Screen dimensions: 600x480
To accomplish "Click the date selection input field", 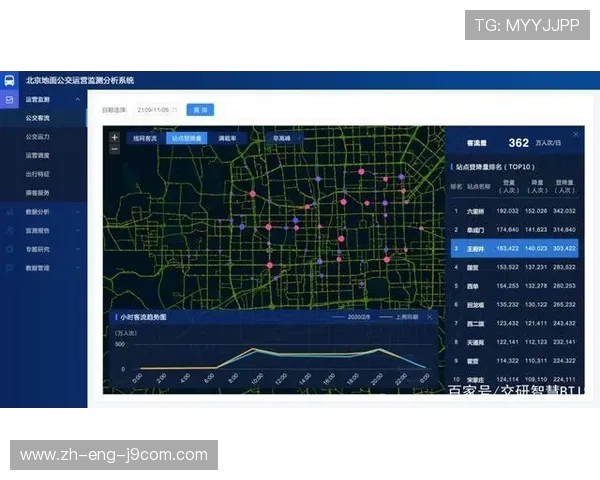I will [155, 109].
